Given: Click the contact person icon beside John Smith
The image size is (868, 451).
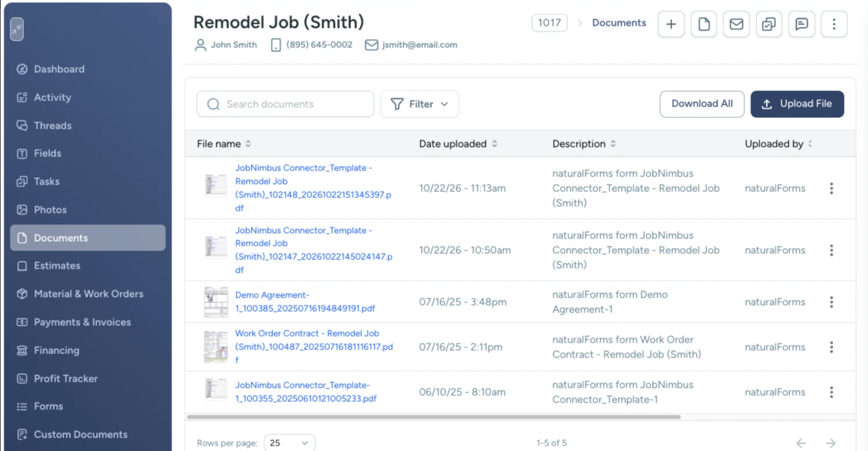Looking at the screenshot, I should 201,45.
